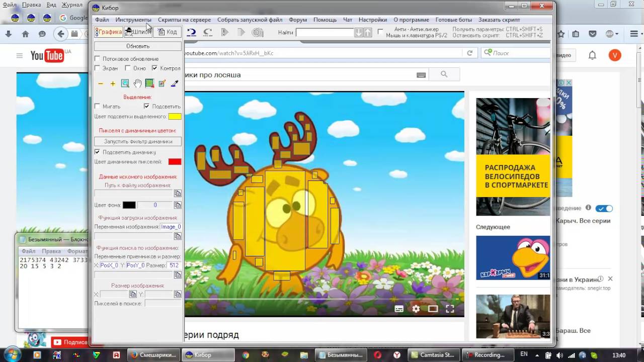The image size is (644, 362).
Task: Click the step script toolbar icon
Action: [242, 32]
